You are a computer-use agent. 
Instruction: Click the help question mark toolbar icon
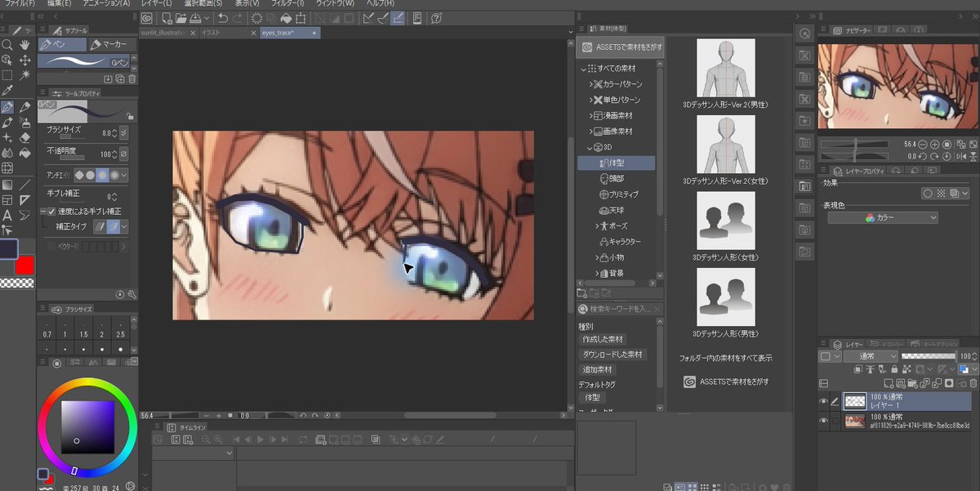tap(436, 18)
